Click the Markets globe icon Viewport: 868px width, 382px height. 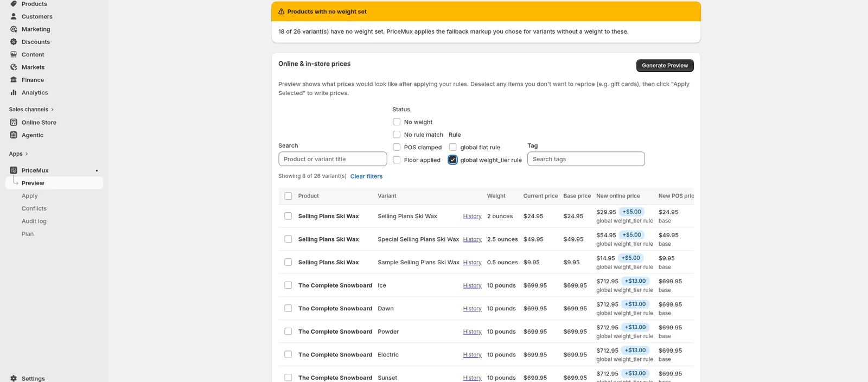(14, 67)
